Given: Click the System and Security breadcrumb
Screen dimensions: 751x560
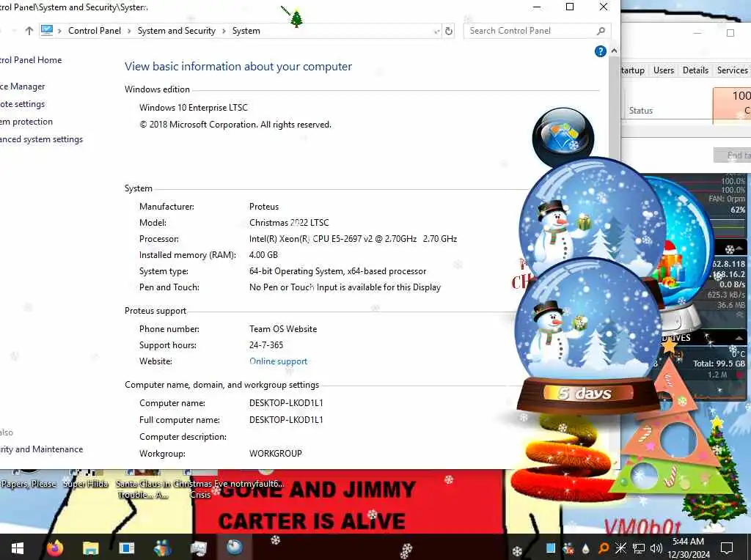Looking at the screenshot, I should point(176,31).
